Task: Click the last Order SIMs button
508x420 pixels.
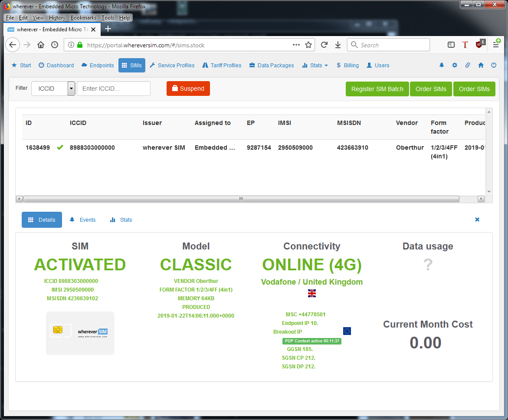Action: (x=474, y=89)
